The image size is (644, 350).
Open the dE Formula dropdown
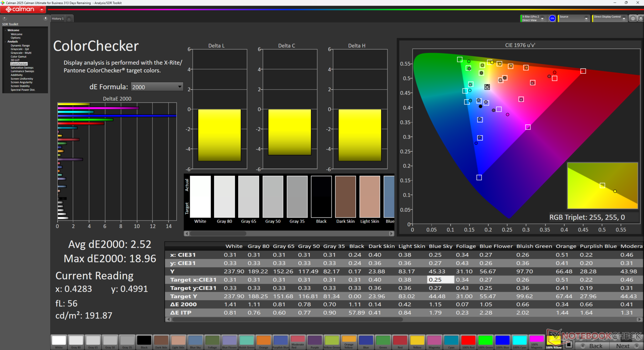(x=157, y=87)
